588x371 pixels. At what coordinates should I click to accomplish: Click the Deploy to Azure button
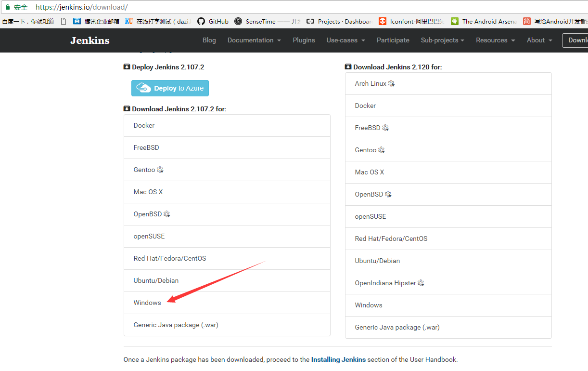tap(170, 88)
